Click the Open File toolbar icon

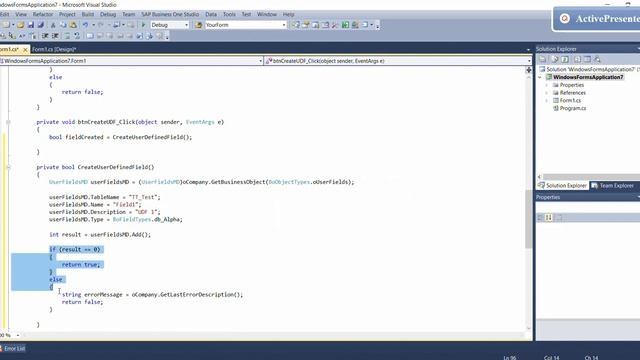point(20,25)
